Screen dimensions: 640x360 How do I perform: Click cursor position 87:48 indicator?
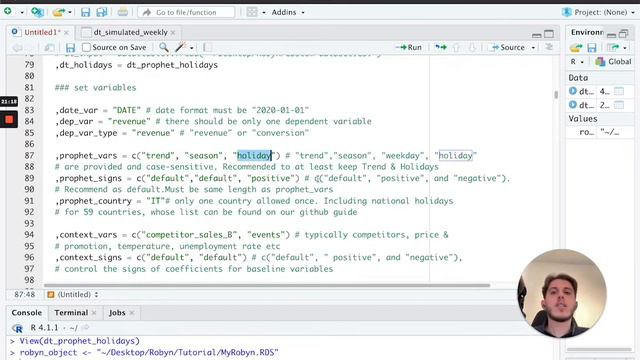[x=24, y=294]
